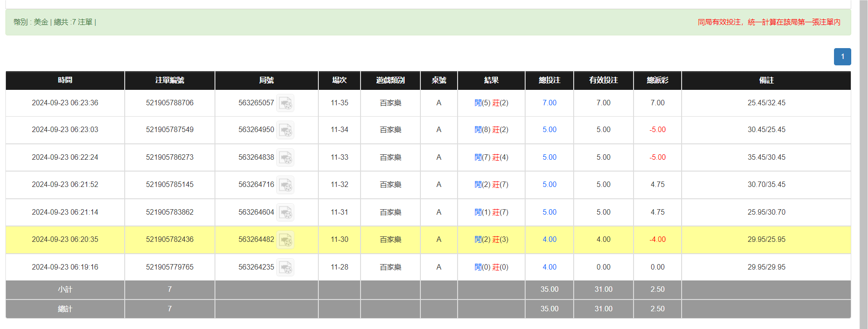Select the row dated 2024-09-23 06:22:24
The width and height of the screenshot is (868, 329).
(65, 157)
